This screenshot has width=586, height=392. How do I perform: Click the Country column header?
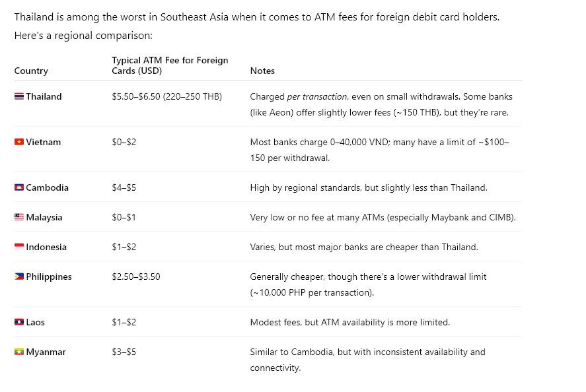(x=31, y=71)
